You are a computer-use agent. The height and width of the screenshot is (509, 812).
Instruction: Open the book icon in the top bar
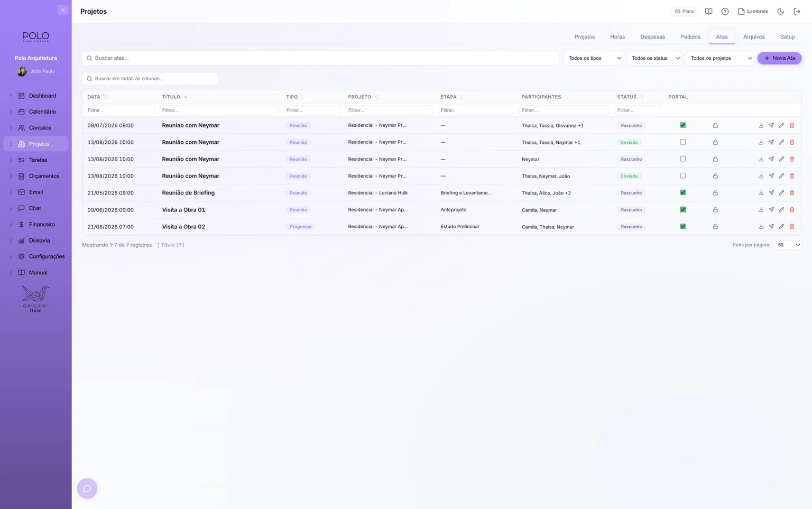(708, 11)
